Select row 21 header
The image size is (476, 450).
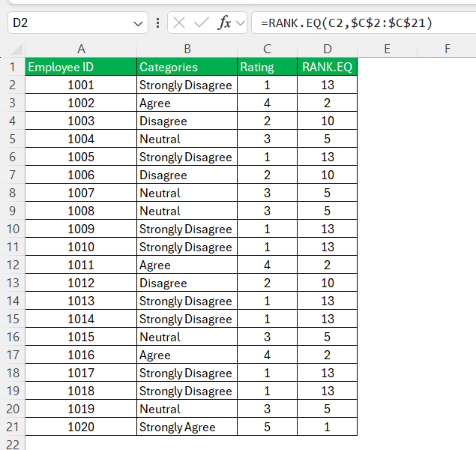pos(13,427)
